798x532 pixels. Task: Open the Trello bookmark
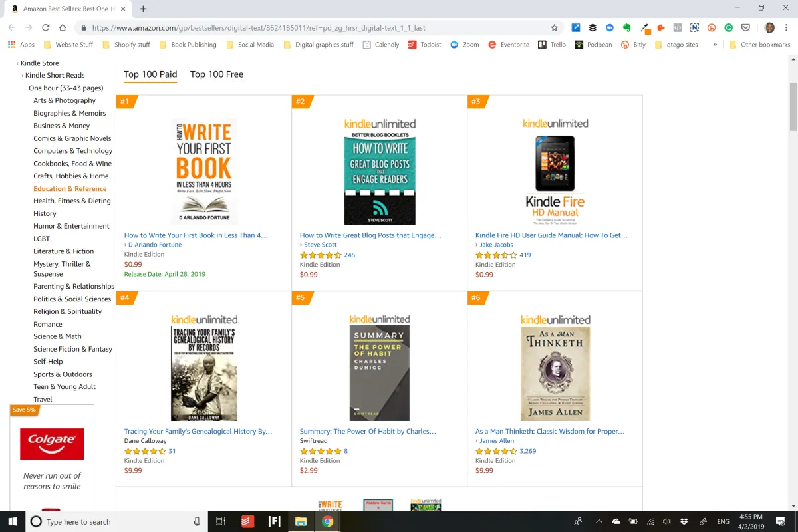click(552, 45)
